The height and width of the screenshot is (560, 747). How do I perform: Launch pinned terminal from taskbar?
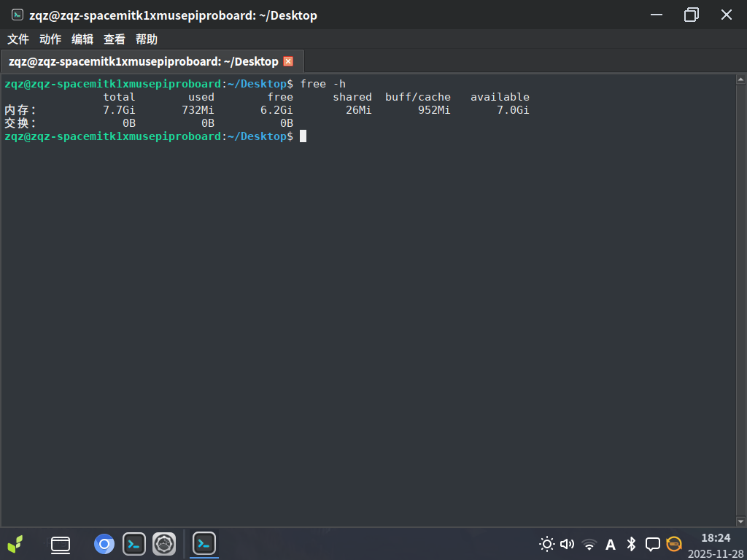pyautogui.click(x=134, y=544)
